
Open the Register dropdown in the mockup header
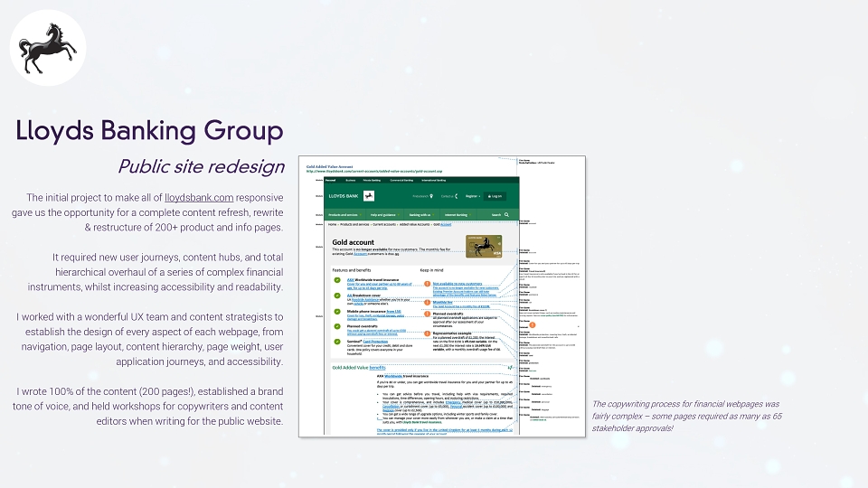point(472,196)
